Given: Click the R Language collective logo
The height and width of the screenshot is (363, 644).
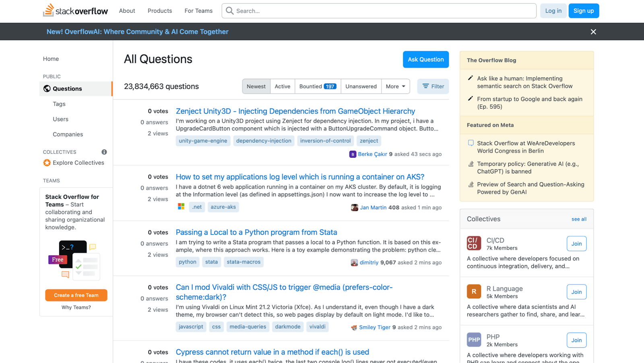Looking at the screenshot, I should pyautogui.click(x=474, y=292).
